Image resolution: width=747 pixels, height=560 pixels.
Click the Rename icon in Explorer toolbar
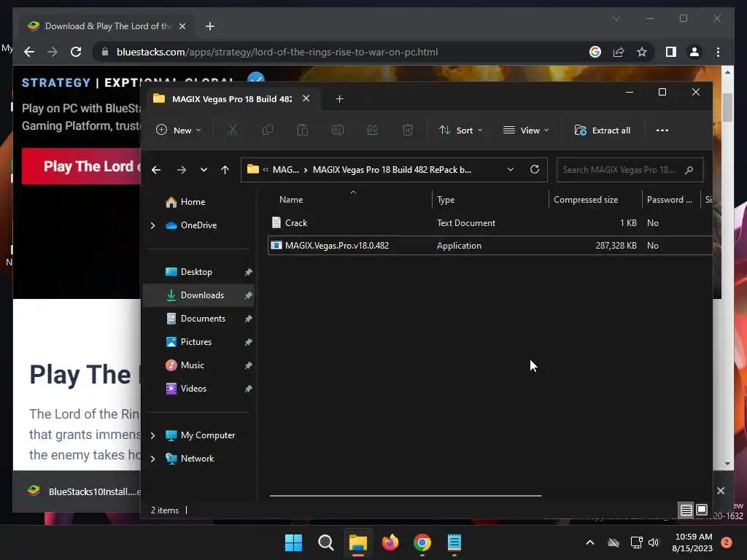coord(338,130)
